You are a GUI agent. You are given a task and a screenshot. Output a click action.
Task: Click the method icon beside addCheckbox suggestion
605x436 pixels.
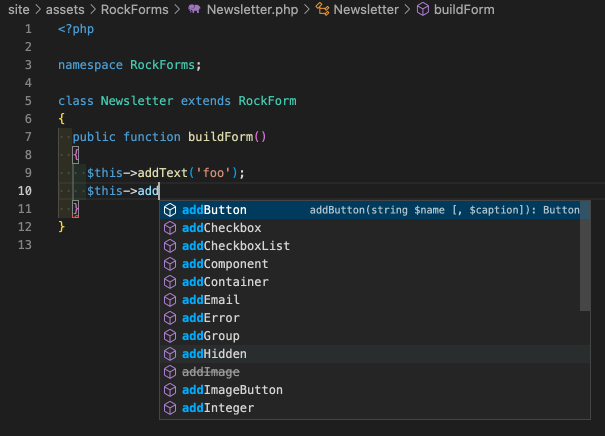point(170,228)
